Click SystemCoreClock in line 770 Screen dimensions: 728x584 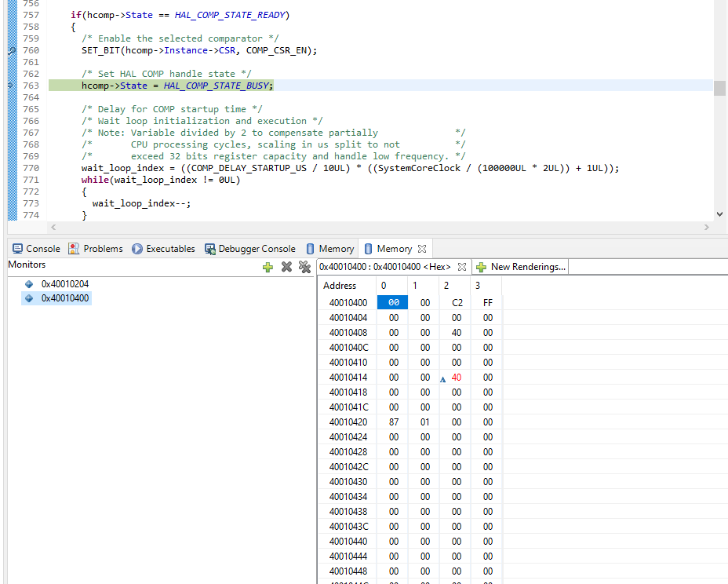(419, 168)
